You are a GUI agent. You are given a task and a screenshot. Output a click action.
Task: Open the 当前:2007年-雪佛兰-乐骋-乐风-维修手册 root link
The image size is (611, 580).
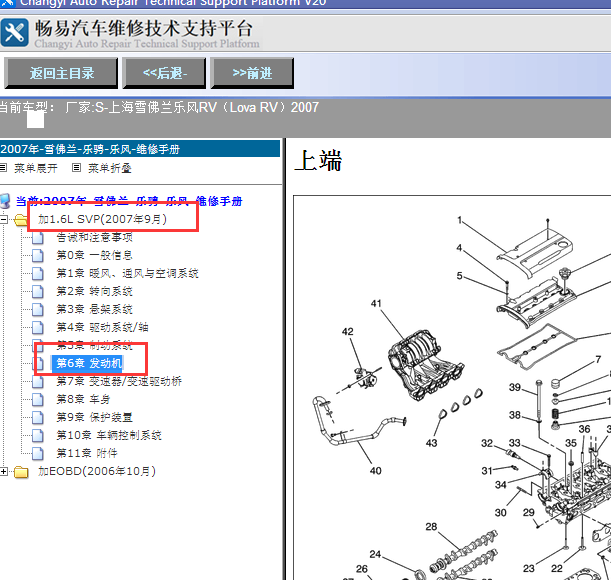[129, 201]
